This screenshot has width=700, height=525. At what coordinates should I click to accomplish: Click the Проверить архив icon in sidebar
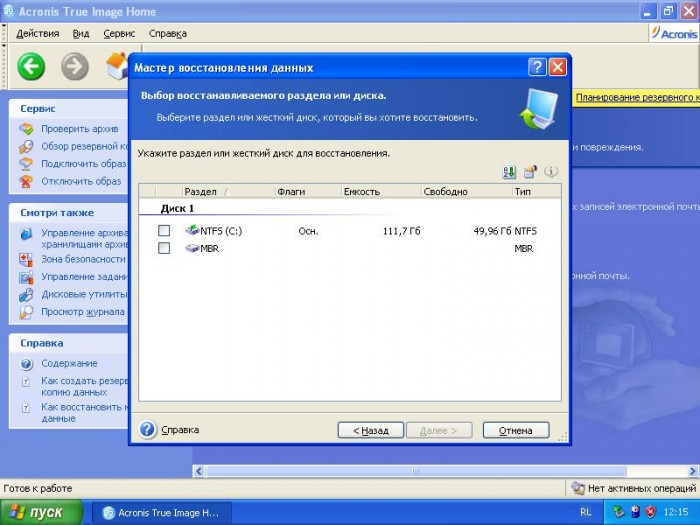[x=26, y=129]
